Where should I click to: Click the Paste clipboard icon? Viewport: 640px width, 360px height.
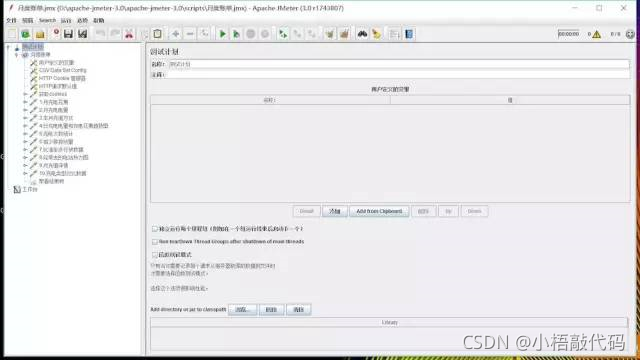158,34
